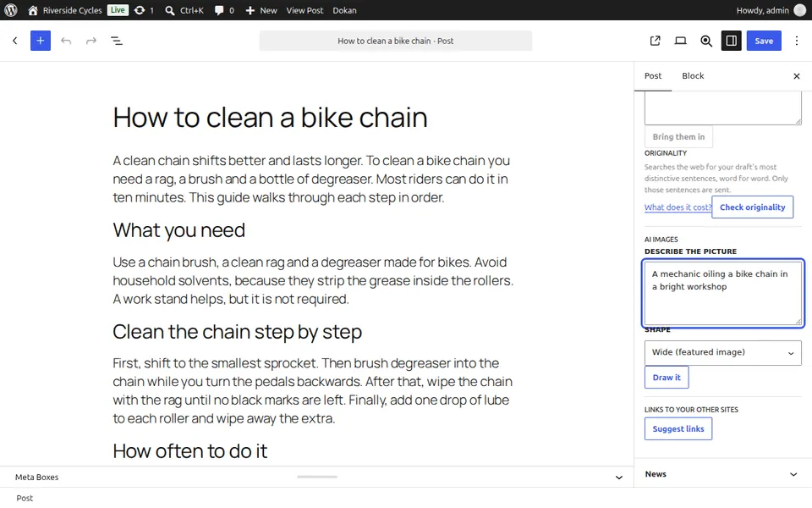Redo the last undone edit

pos(91,41)
